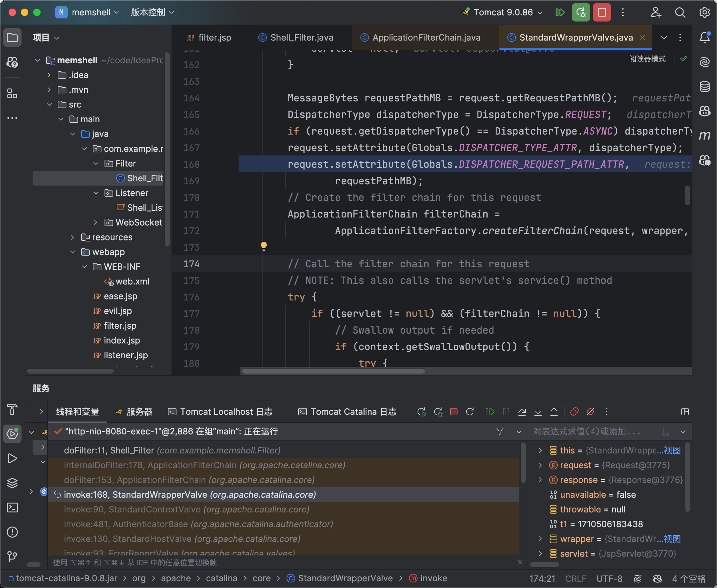Show more tool windows ellipsis
The image size is (717, 588).
(12, 118)
